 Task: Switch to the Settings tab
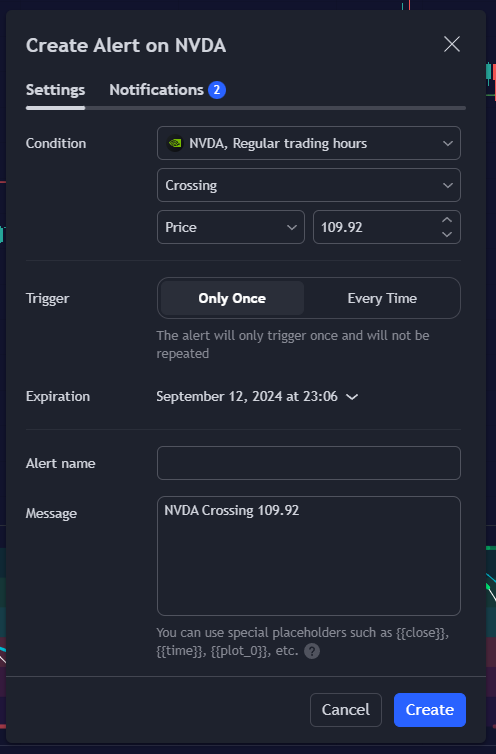[x=55, y=90]
